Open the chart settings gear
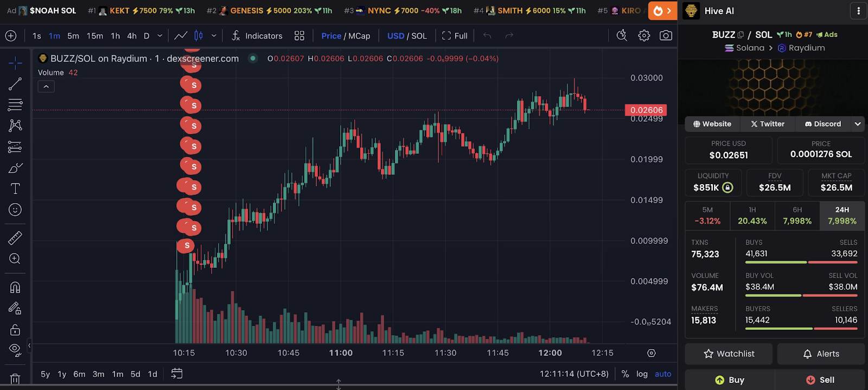The image size is (868, 390). pyautogui.click(x=644, y=36)
